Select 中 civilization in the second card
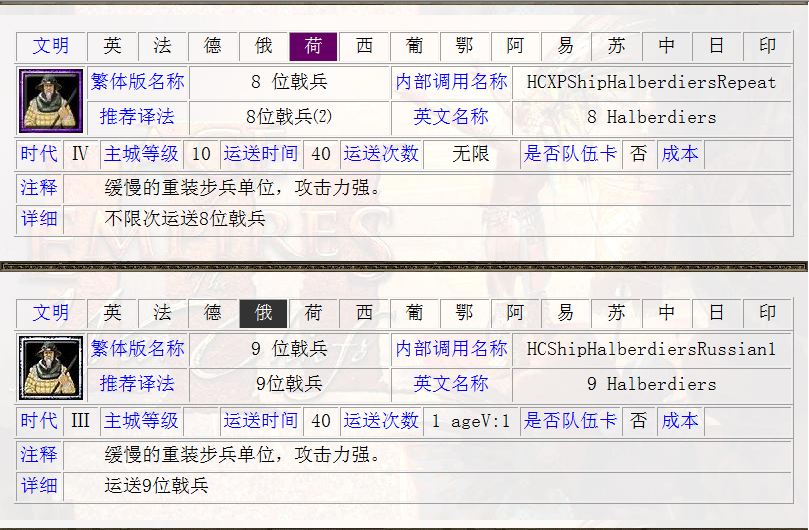 [x=666, y=313]
